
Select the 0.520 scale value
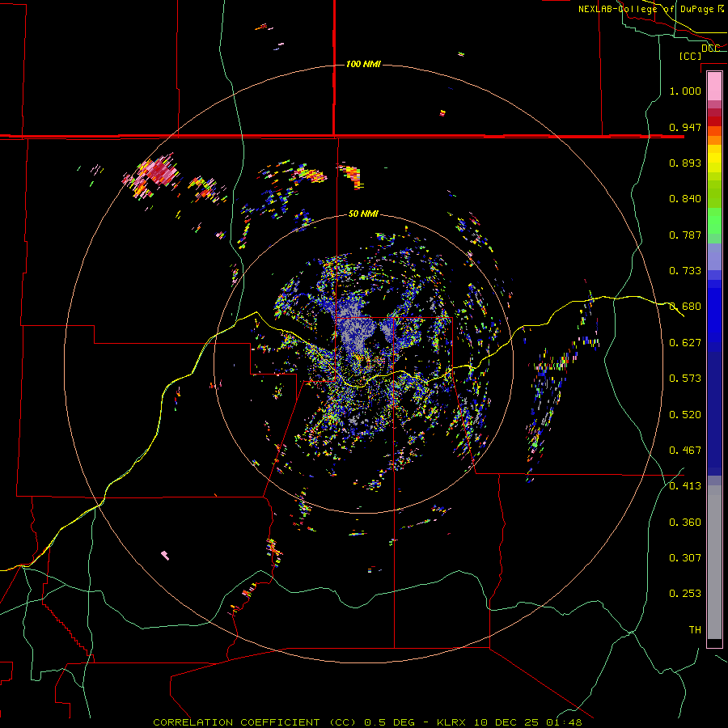click(685, 415)
